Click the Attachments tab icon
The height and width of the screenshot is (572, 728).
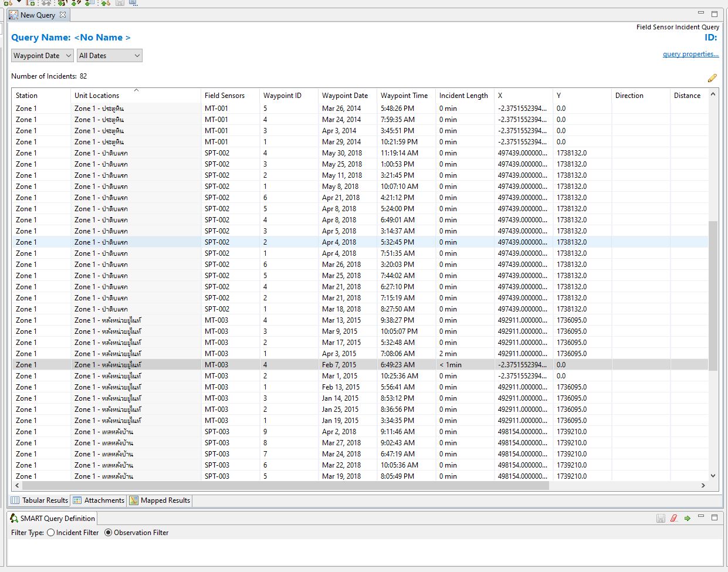tap(77, 500)
